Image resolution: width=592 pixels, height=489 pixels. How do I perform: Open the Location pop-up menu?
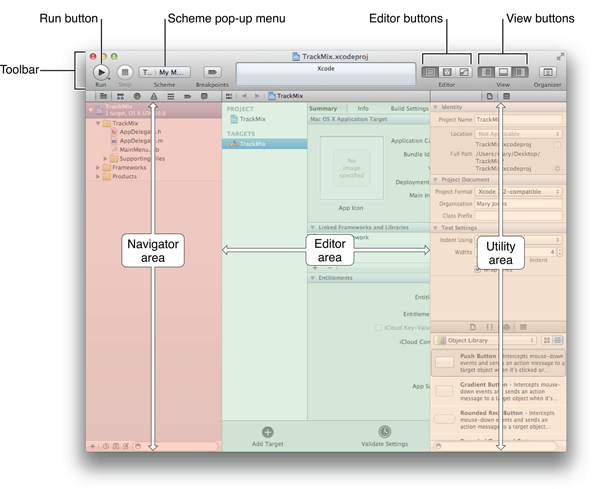[x=518, y=134]
